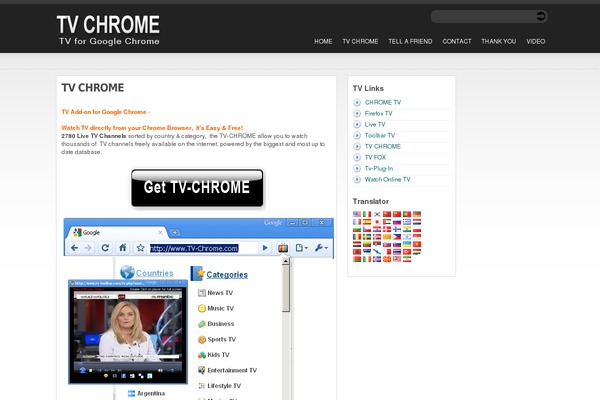This screenshot has width=600, height=400.
Task: Open the TV FOX link
Action: (x=375, y=157)
